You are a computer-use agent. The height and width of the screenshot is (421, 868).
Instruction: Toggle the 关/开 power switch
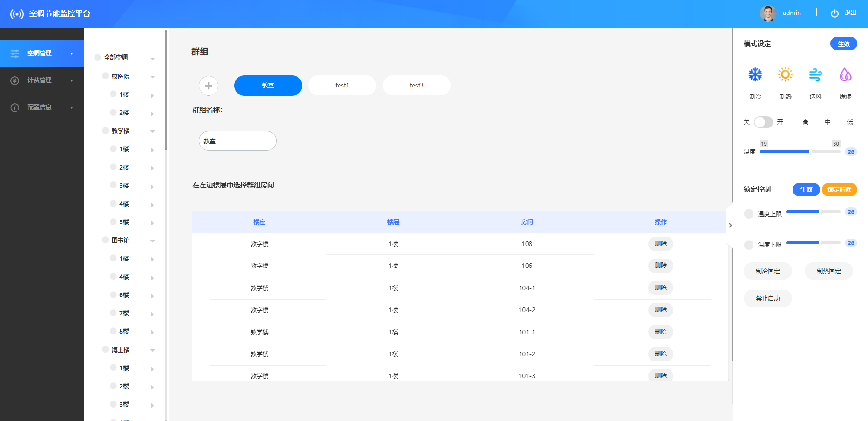(x=763, y=122)
